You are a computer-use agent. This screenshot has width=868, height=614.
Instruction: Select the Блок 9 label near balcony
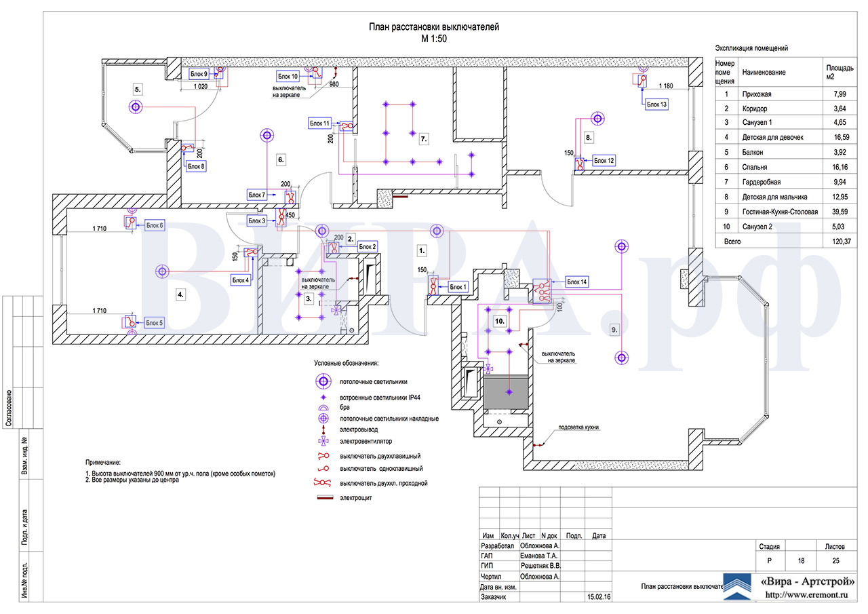click(199, 73)
